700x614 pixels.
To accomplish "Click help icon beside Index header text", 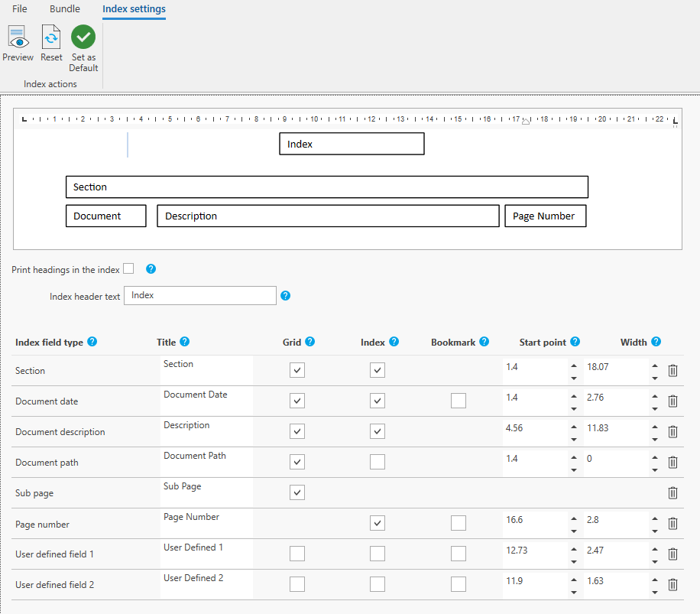I will tap(285, 296).
